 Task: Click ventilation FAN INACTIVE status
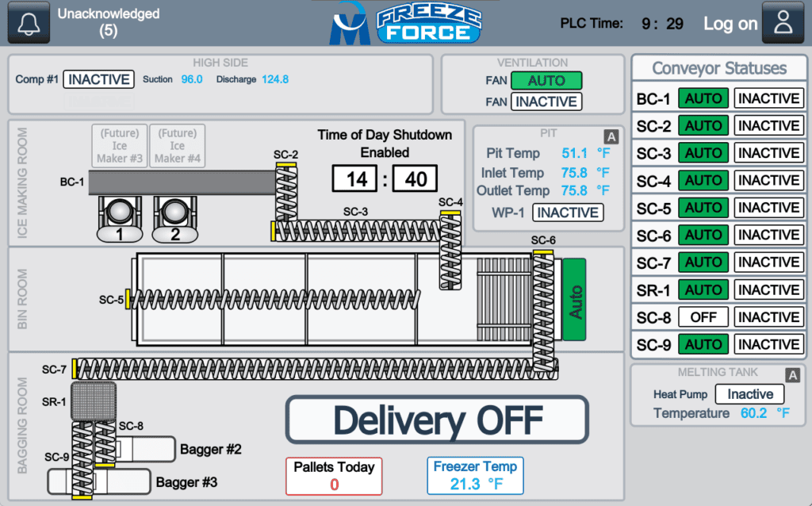[x=546, y=102]
